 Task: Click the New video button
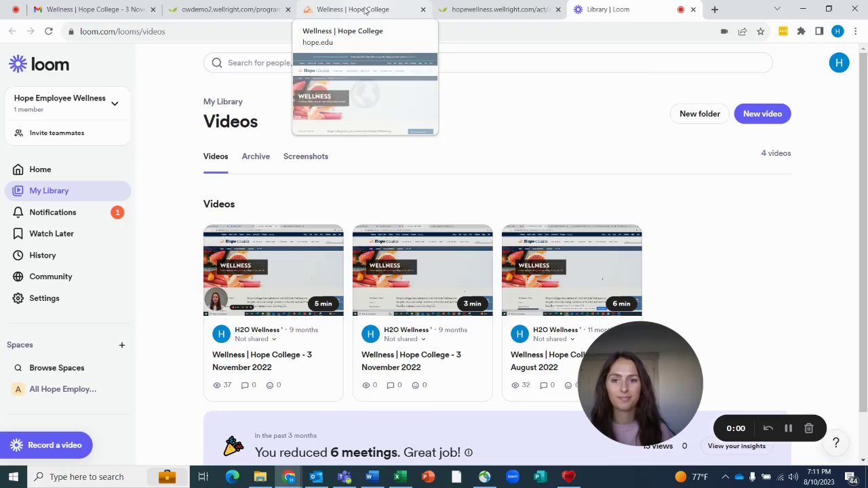tap(762, 114)
